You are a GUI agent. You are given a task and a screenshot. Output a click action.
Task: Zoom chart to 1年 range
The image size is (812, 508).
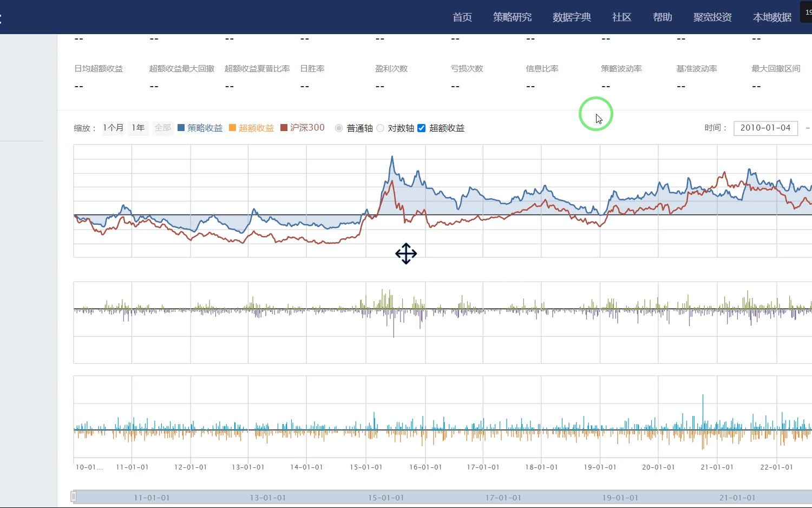(138, 128)
